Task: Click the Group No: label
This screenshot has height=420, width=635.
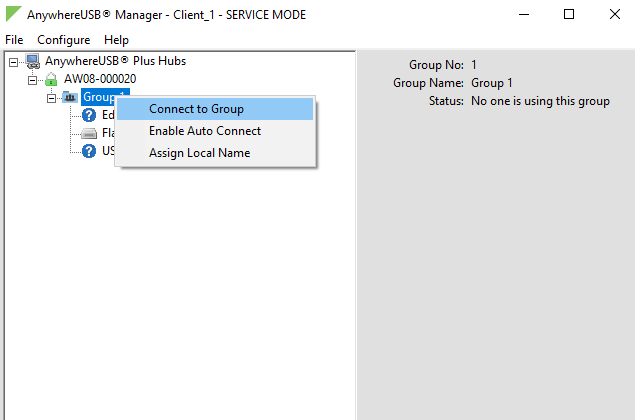Action: tap(436, 65)
